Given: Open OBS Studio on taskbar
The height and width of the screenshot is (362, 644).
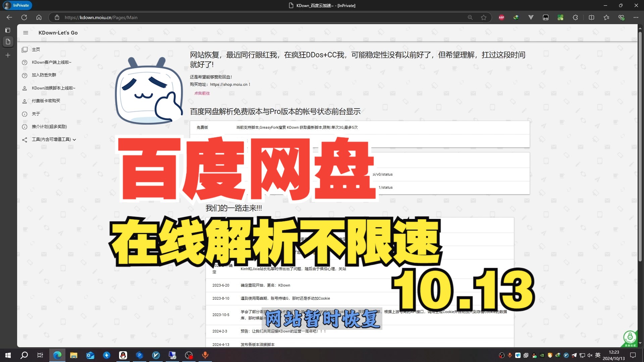Looking at the screenshot, I should click(x=189, y=355).
